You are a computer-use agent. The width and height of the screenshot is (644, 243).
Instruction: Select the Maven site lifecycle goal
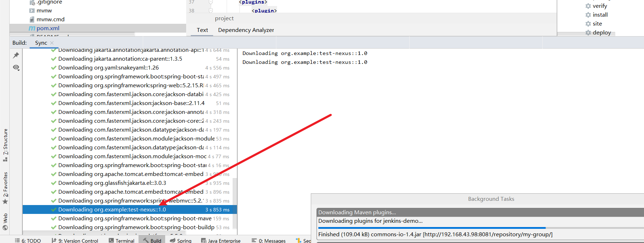(597, 24)
